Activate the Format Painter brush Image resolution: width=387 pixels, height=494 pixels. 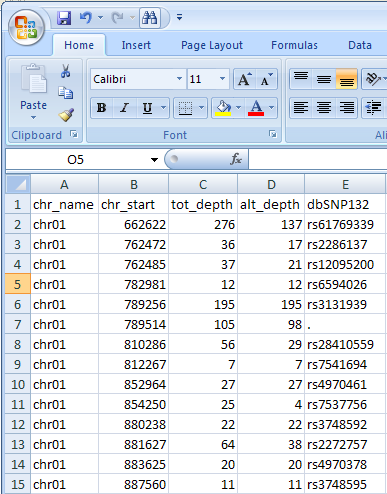tap(66, 115)
